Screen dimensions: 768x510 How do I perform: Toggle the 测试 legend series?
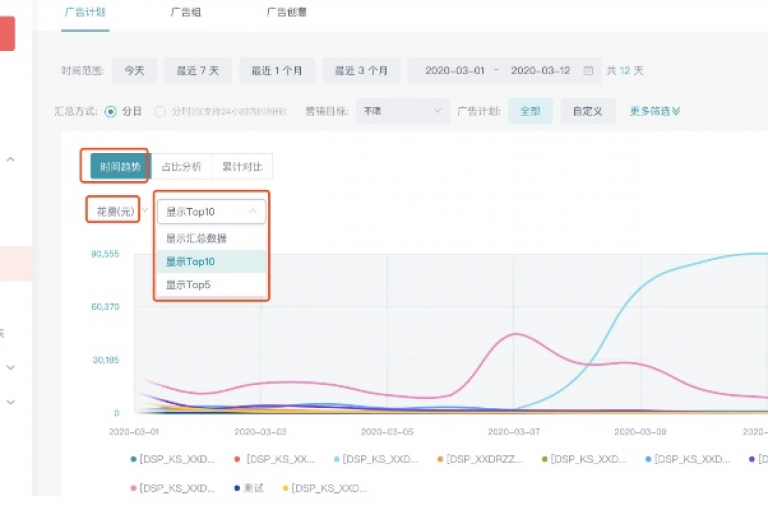[x=249, y=488]
